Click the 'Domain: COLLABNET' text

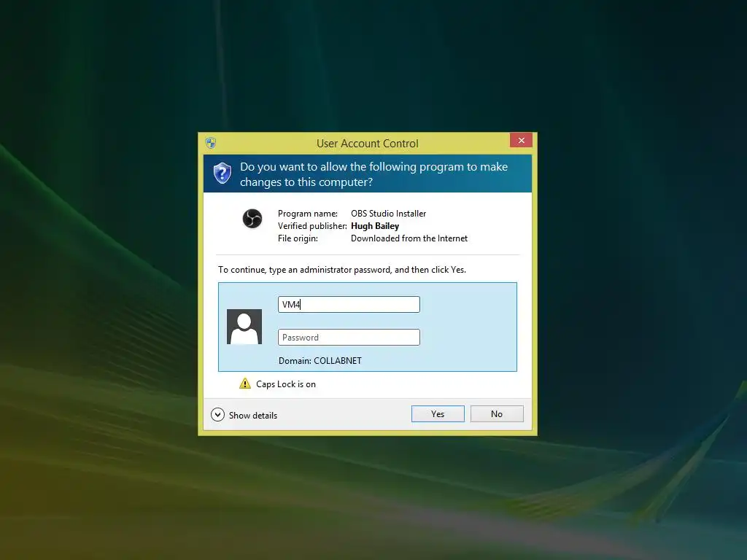[x=320, y=361]
